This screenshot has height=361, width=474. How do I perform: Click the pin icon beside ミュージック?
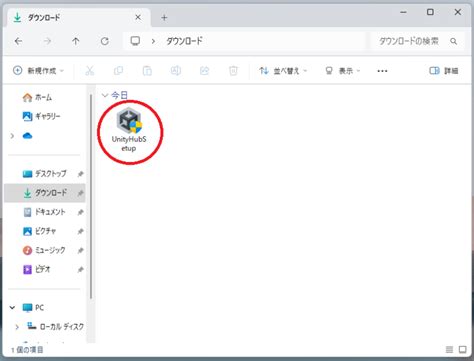coord(80,250)
